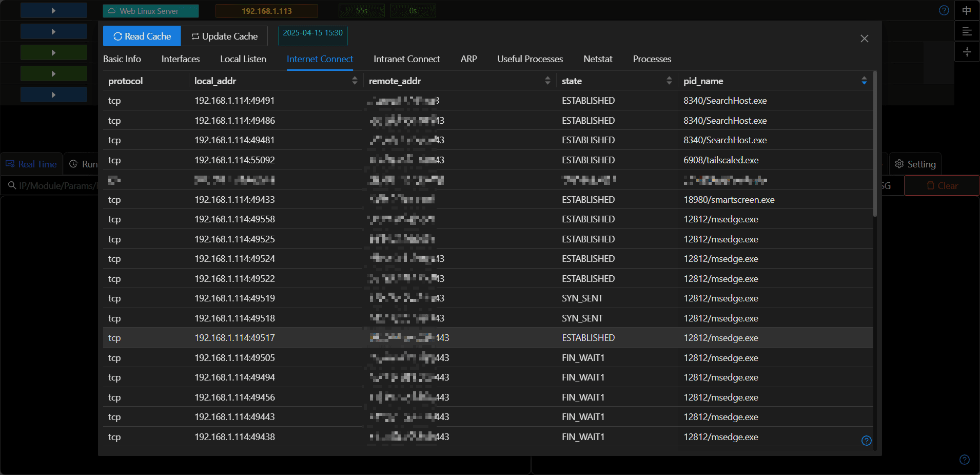
Task: Open the Netstat tab
Action: coord(598,59)
